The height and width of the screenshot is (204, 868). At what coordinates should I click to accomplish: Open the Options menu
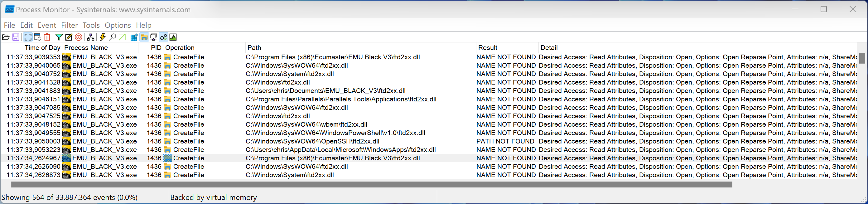118,25
